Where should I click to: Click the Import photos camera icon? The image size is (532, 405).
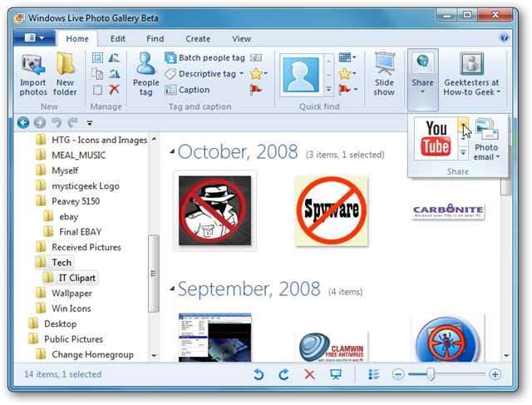click(33, 65)
